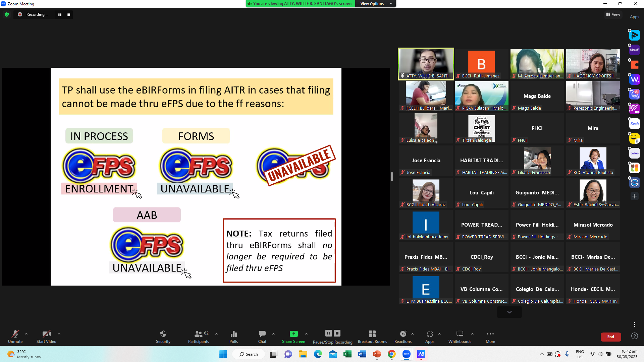Open Google Chrome from the taskbar
Screen dimensions: 644x362
click(392, 354)
